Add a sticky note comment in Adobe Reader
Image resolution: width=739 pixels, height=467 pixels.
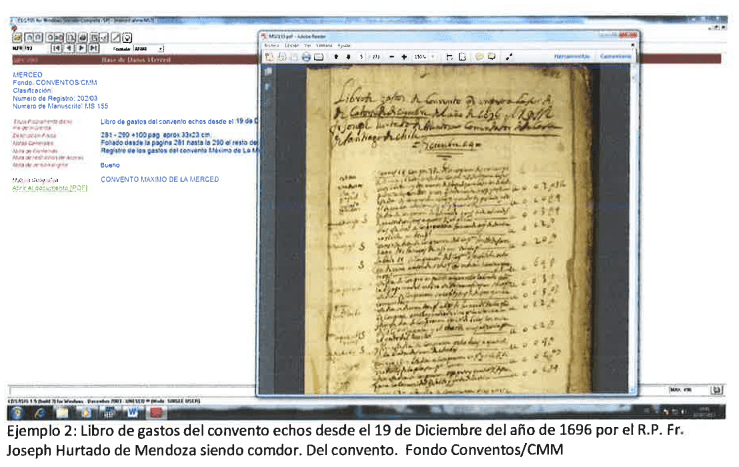click(x=479, y=57)
